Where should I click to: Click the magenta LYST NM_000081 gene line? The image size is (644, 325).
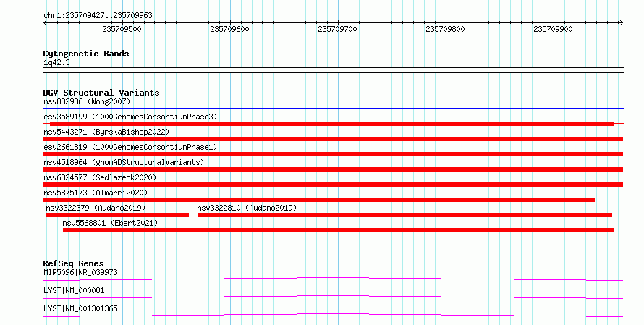coord(333,297)
